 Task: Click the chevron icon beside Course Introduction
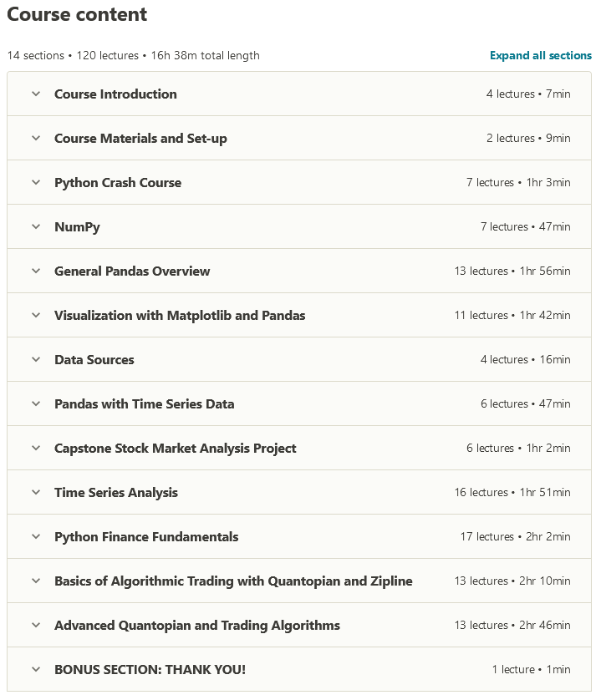click(x=36, y=94)
